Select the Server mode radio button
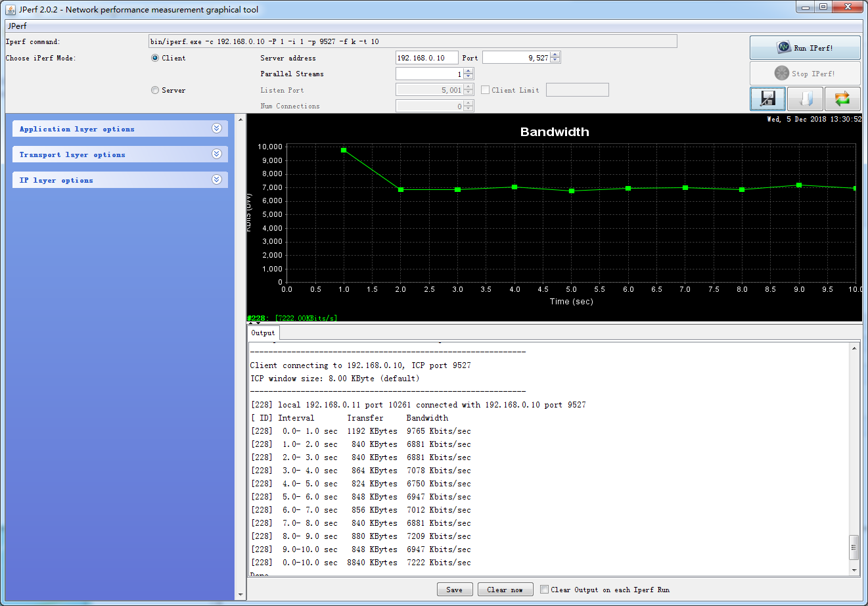 tap(154, 90)
